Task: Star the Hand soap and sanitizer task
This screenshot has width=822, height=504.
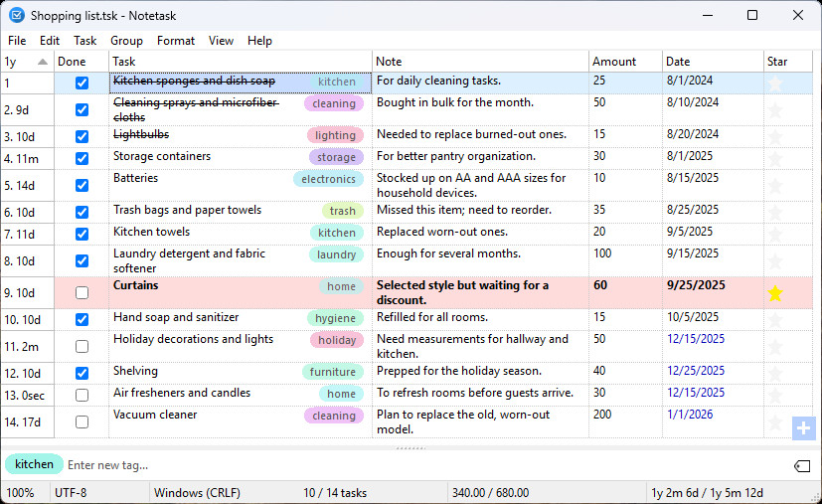Action: 775,320
